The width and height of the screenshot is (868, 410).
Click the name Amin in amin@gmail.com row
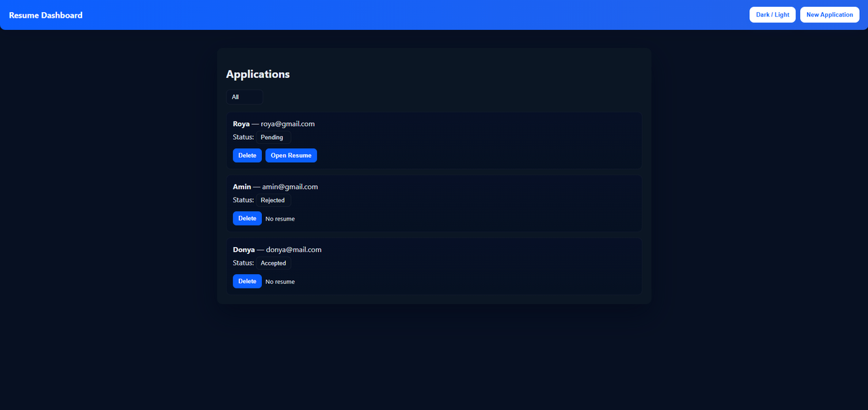pos(242,187)
